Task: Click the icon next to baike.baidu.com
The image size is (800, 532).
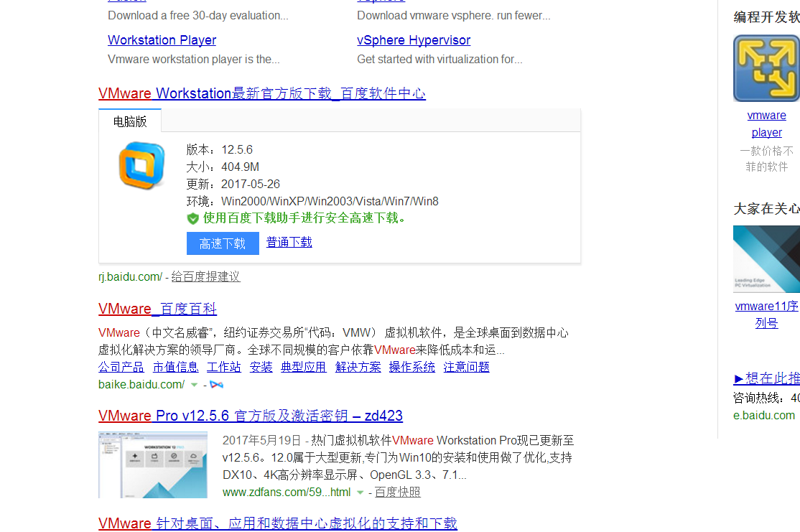Action: 216,385
